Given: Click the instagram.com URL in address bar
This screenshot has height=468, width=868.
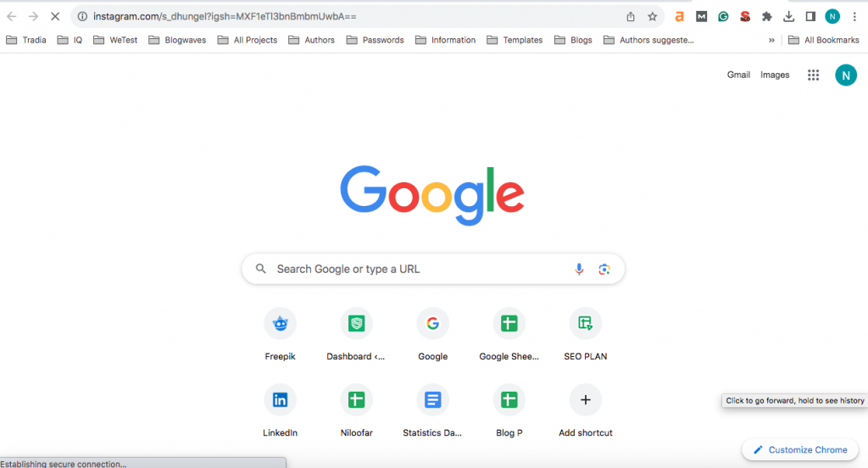Looking at the screenshot, I should 225,17.
